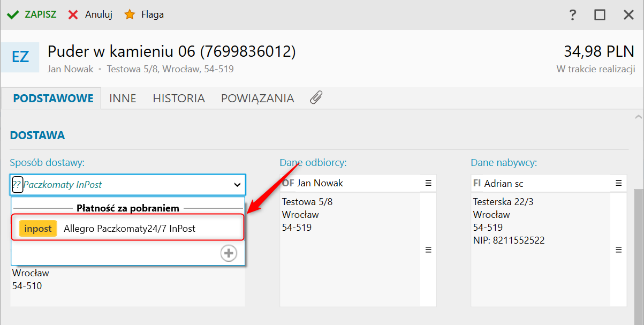644x325 pixels.
Task: Click the star Flaga icon
Action: 130,14
